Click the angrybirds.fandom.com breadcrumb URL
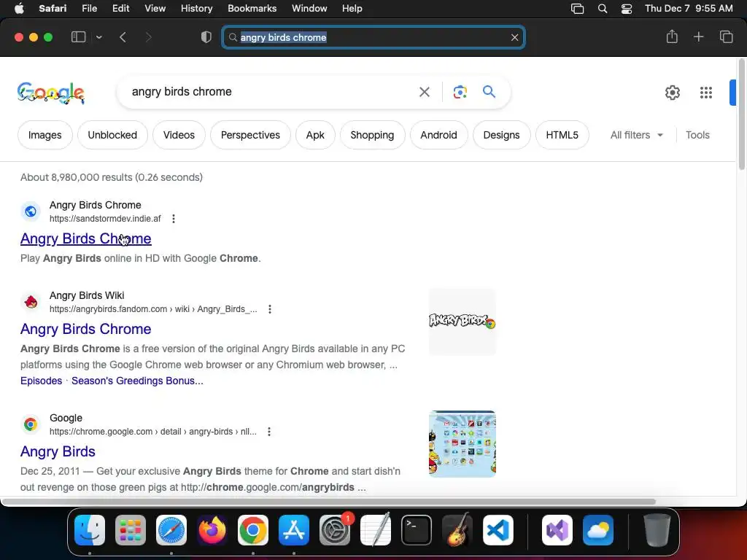The width and height of the screenshot is (747, 560). [153, 309]
